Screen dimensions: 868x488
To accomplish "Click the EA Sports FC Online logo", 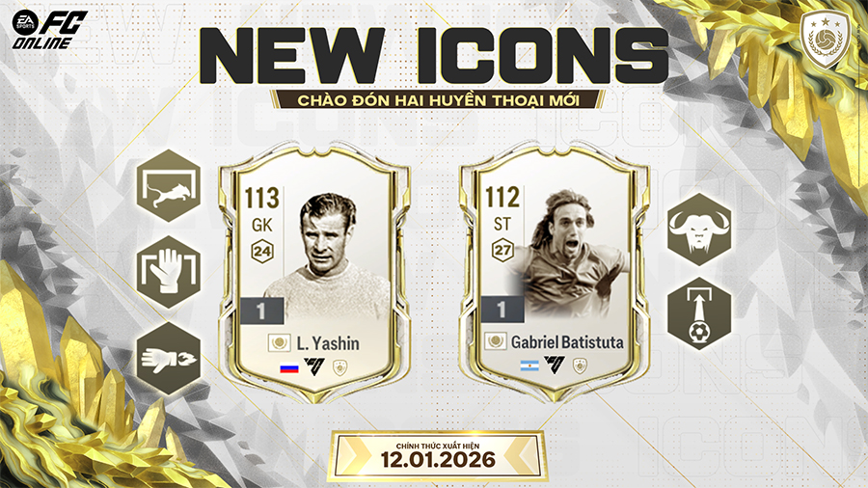I will 47,29.
